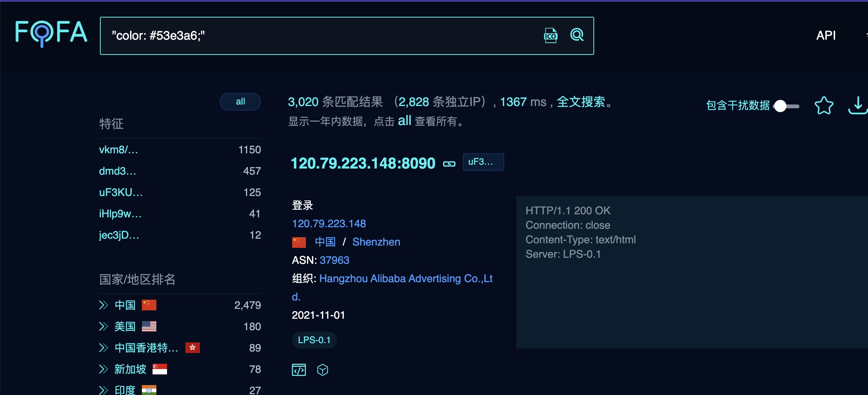Click the LPS-0.1 server tag
Screen dimensions: 868x395
pos(314,340)
